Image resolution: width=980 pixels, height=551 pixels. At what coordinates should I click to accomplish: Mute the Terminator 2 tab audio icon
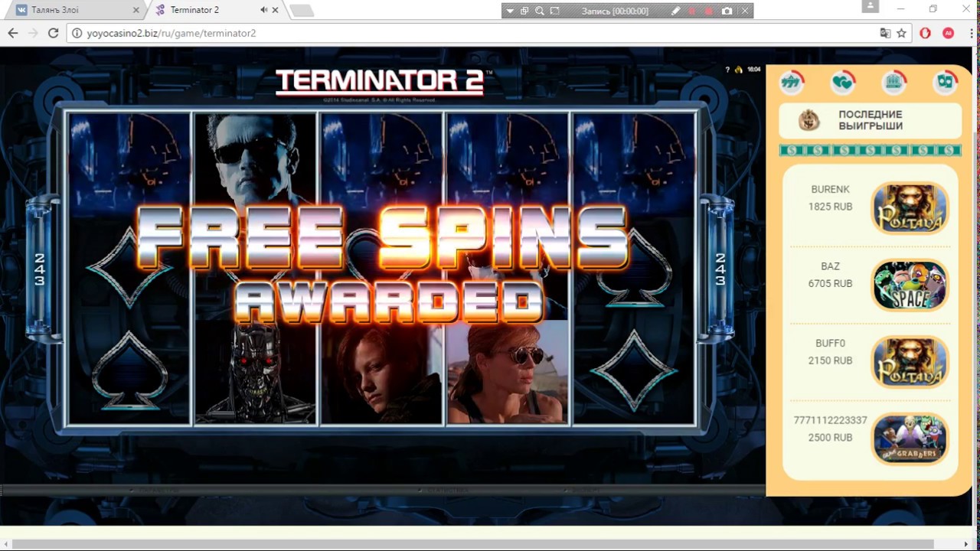pyautogui.click(x=263, y=10)
